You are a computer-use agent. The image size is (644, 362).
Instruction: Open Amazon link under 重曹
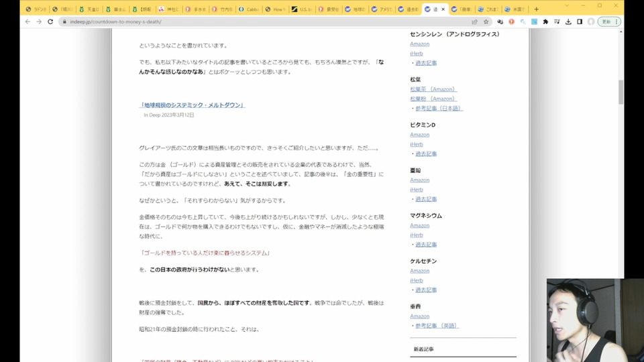419,316
